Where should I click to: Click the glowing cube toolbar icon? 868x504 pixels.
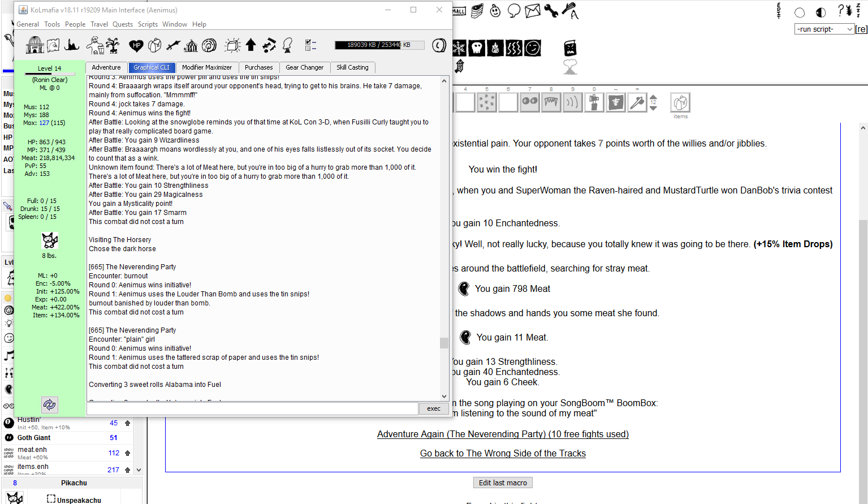[x=232, y=45]
